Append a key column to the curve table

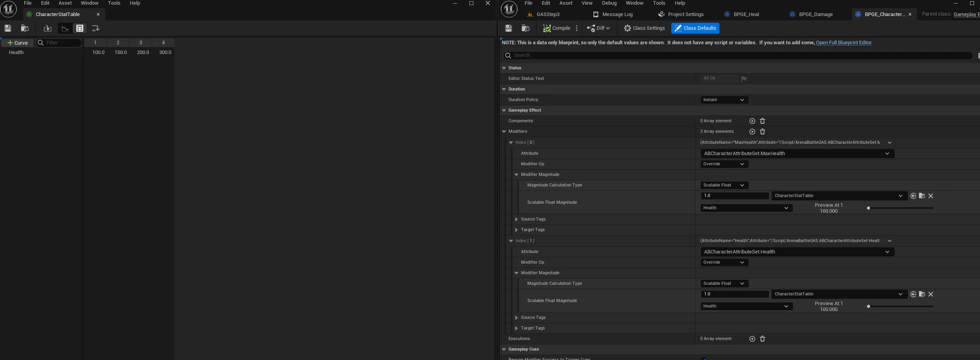(95, 28)
